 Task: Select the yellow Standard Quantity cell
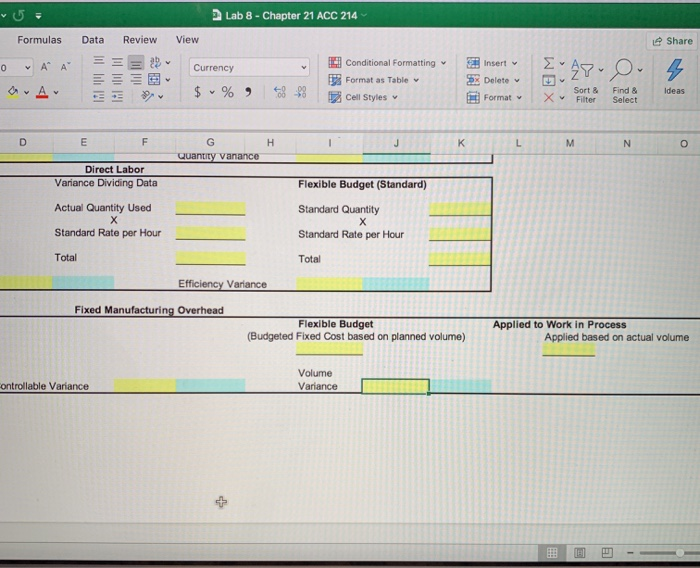click(x=460, y=209)
